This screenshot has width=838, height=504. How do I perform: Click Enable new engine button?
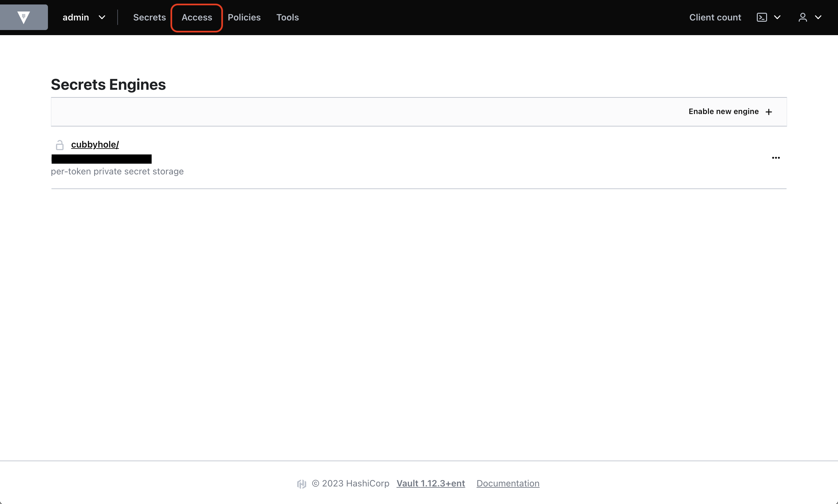point(731,112)
